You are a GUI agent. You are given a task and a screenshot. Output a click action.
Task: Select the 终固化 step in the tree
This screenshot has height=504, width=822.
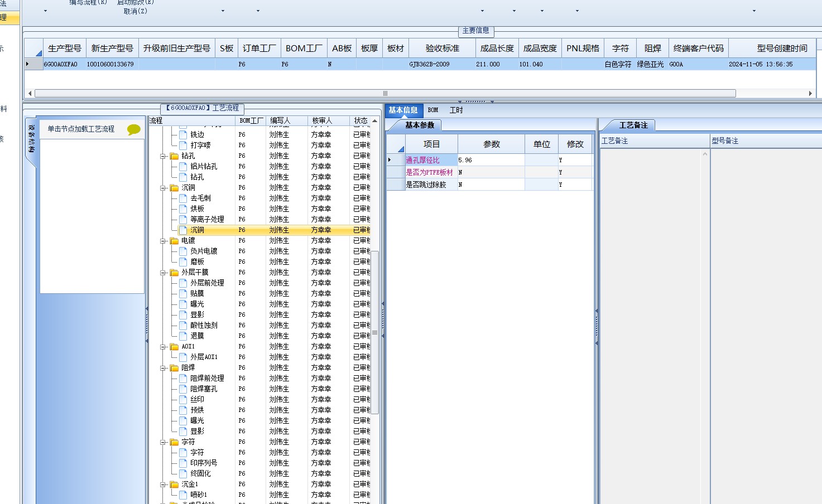pos(200,473)
